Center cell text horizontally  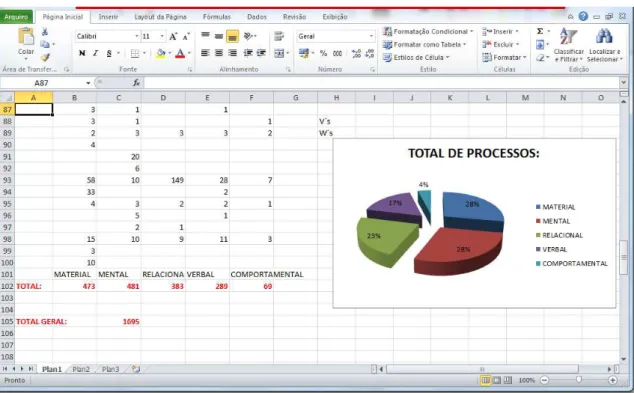[x=219, y=53]
